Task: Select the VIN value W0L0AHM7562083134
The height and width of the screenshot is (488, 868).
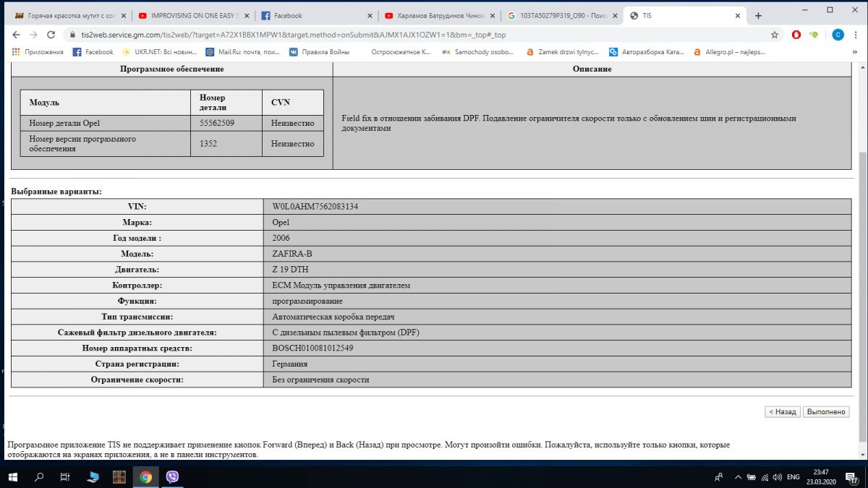Action: [x=315, y=207]
